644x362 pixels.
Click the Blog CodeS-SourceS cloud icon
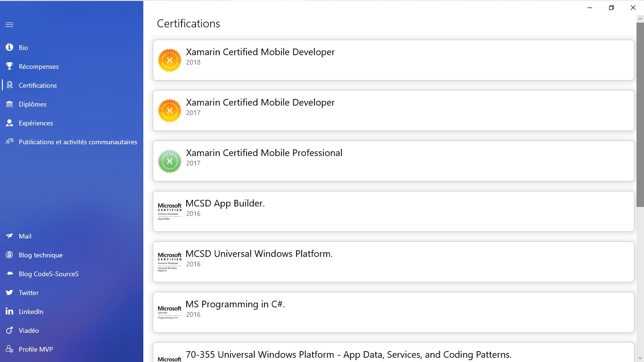click(9, 274)
